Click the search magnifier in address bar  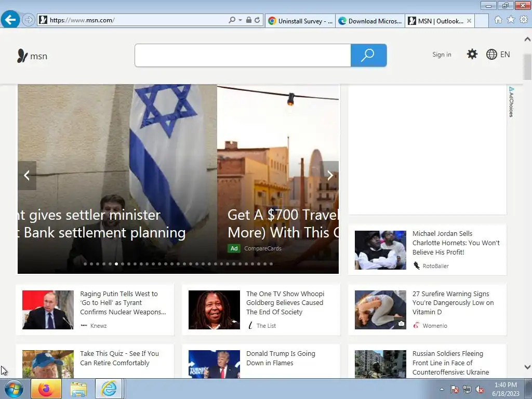coord(232,20)
